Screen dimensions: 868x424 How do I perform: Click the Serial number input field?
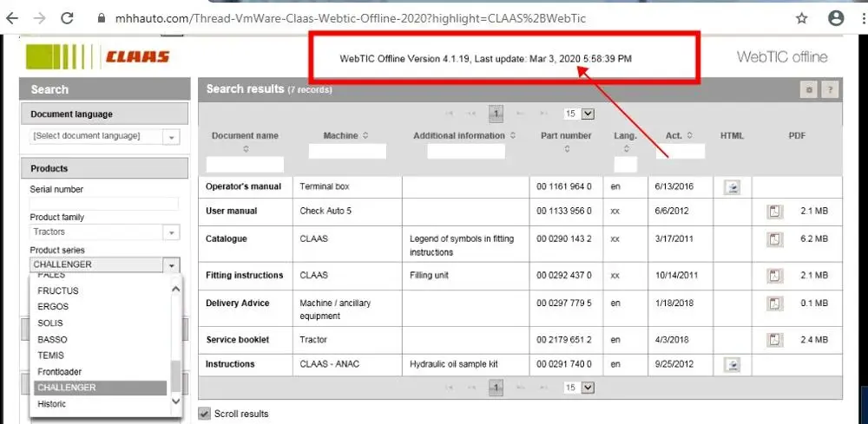point(104,204)
